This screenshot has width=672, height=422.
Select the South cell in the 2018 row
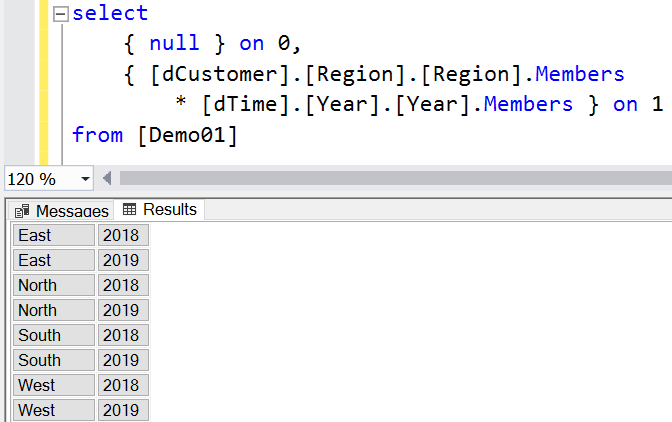(x=54, y=335)
